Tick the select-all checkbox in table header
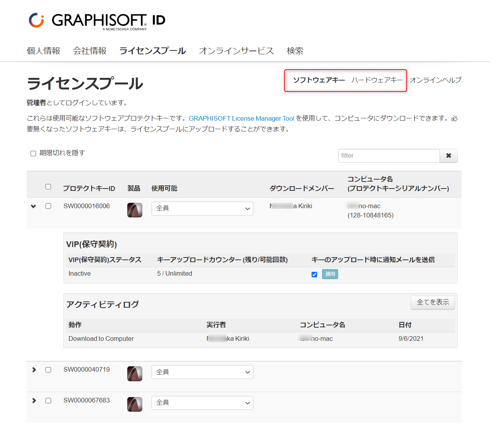This screenshot has height=431, width=504. pos(48,187)
